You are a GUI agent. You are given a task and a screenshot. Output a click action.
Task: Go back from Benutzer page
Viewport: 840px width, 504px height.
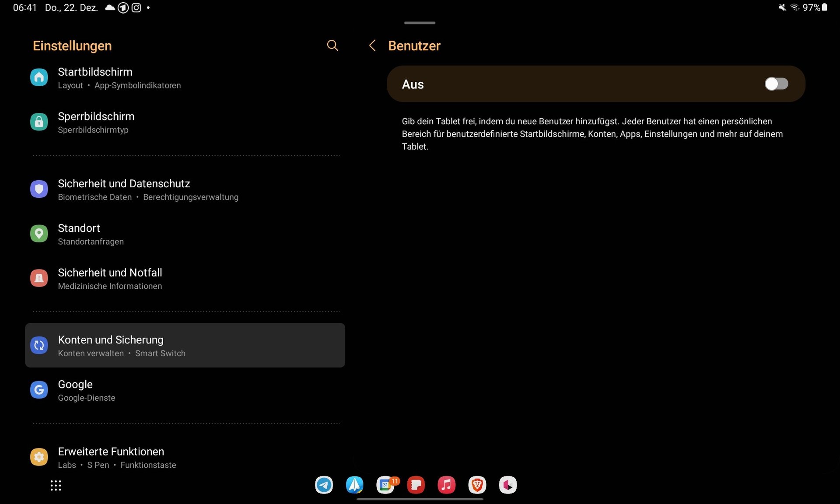click(372, 45)
